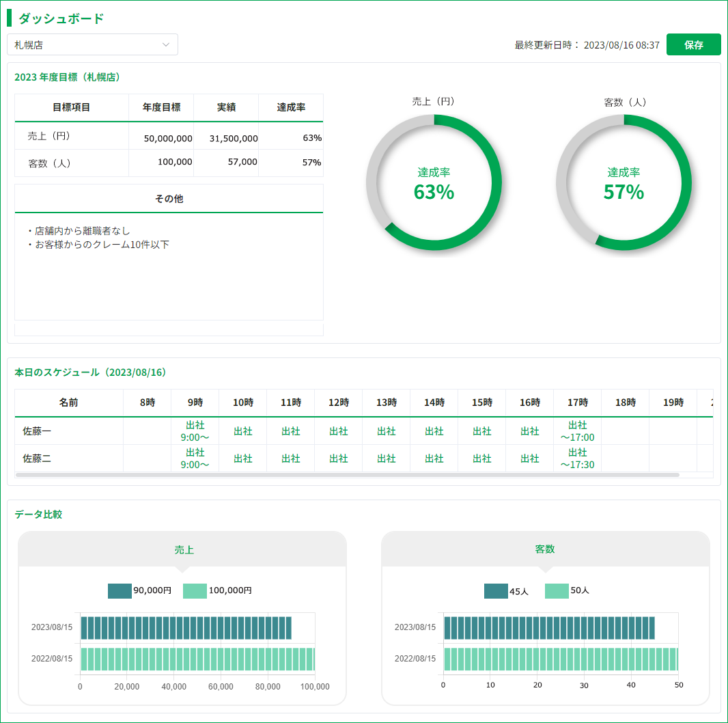Click the 客数 achievement donut chart
This screenshot has height=723, width=728.
tap(624, 182)
